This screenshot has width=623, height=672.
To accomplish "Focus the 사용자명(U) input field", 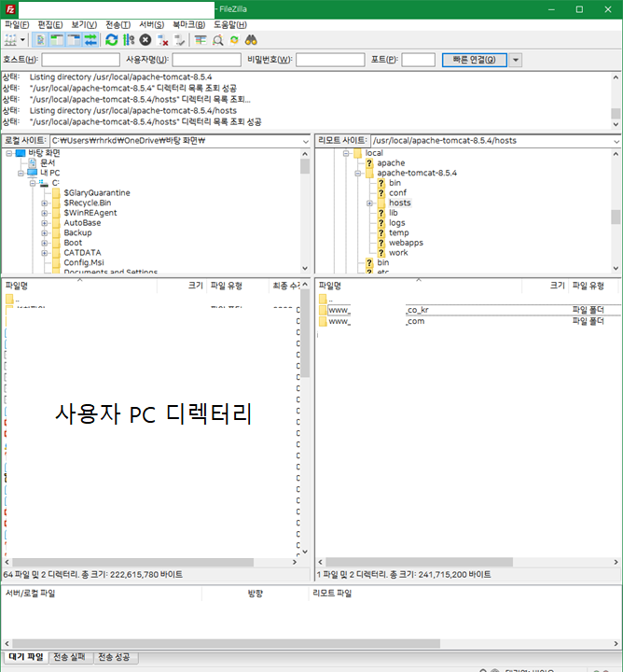I will (x=207, y=60).
